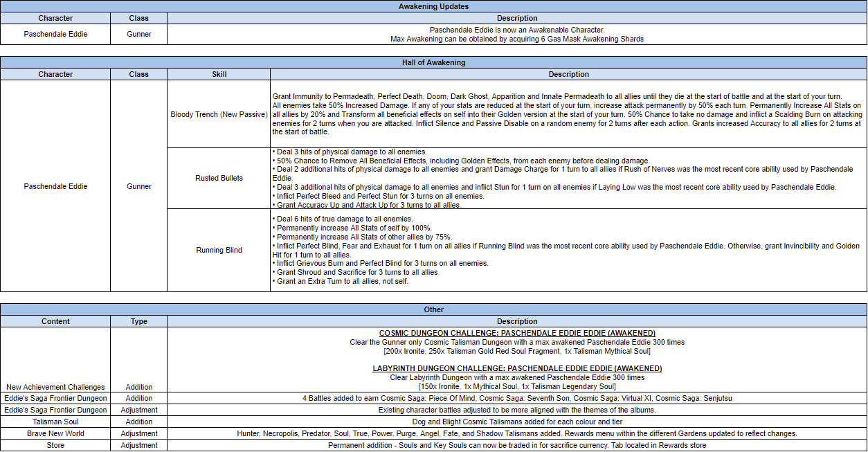Click the Gas Mask Awakening Shards description
868x452 pixels.
(516, 39)
